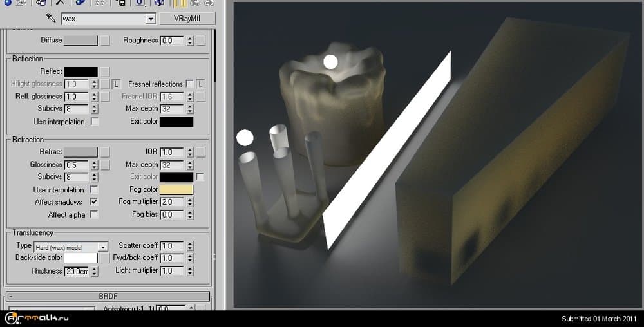Image resolution: width=644 pixels, height=327 pixels.
Task: Click the Thickness spinner arrows
Action: tap(94, 271)
